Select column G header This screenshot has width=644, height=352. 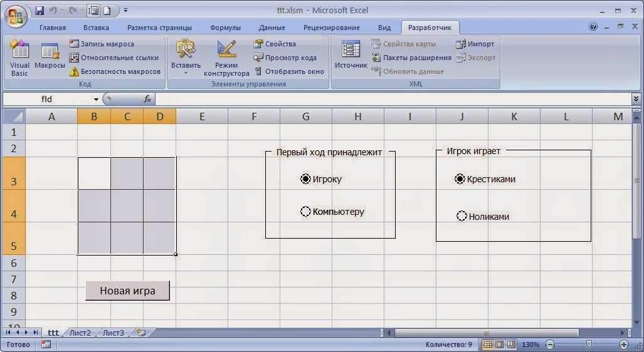click(305, 116)
